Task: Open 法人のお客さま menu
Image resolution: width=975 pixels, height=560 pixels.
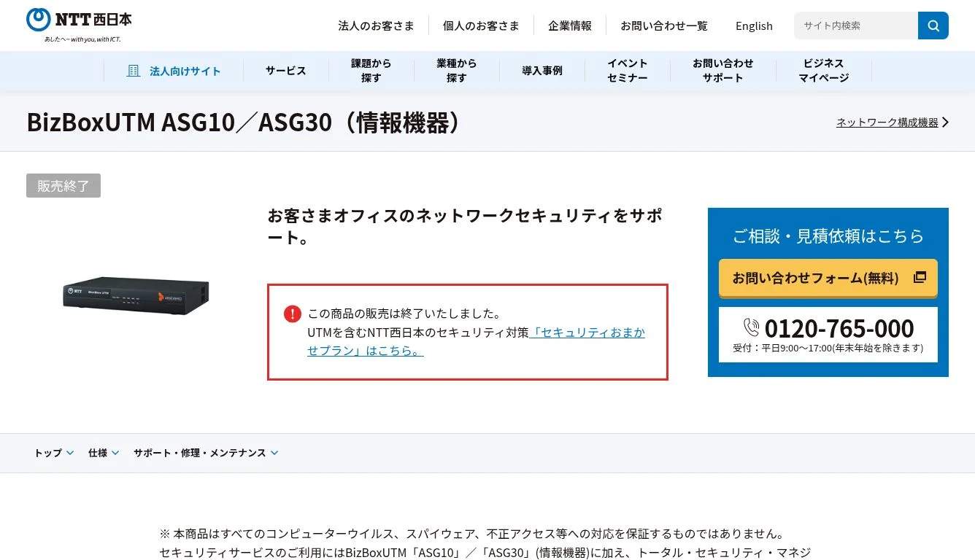Action: pyautogui.click(x=376, y=26)
